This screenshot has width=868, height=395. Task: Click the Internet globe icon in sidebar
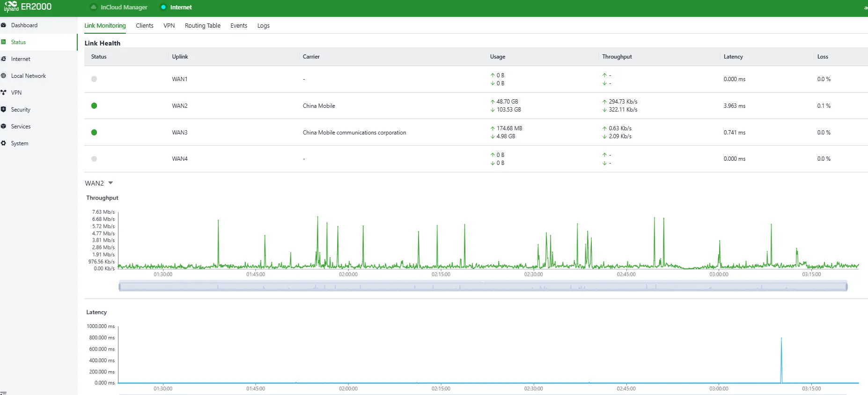pos(3,59)
